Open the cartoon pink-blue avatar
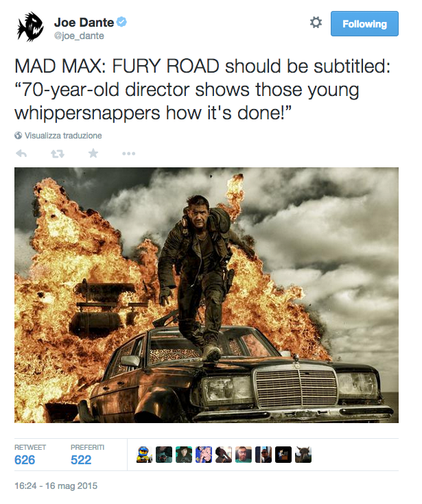The height and width of the screenshot is (504, 422). pyautogui.click(x=204, y=455)
